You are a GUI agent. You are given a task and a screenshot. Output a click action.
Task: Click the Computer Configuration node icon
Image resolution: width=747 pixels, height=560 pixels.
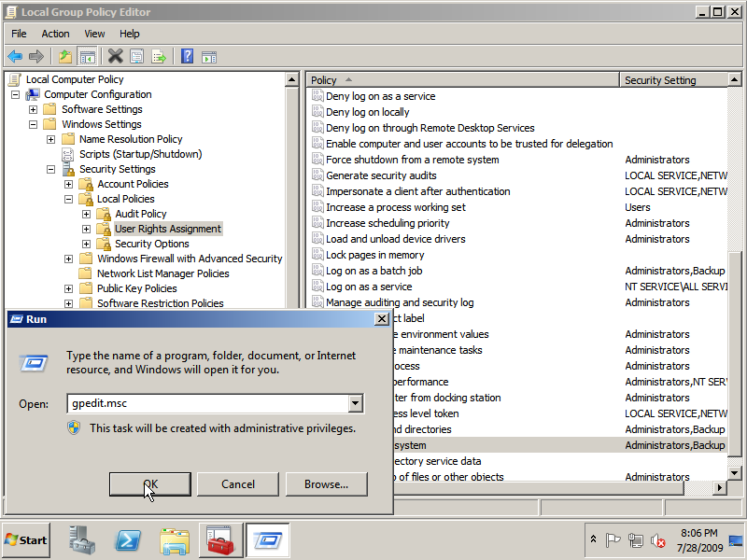(x=33, y=94)
